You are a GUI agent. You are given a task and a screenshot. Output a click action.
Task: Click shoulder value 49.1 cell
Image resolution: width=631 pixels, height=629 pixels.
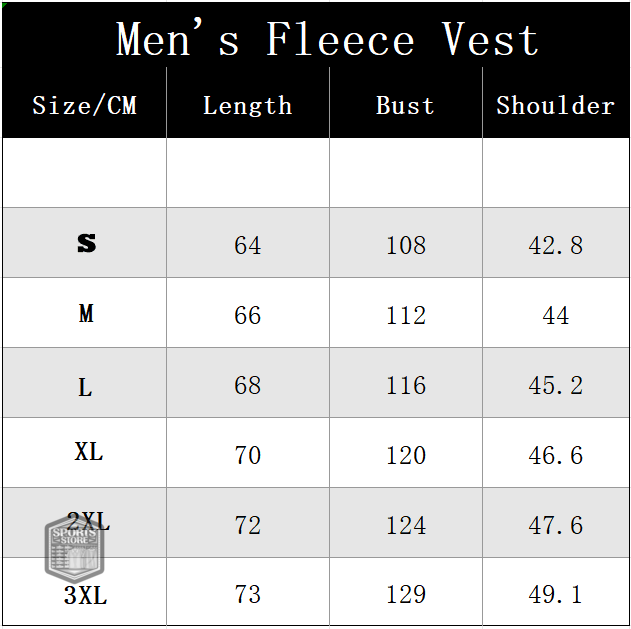coord(556,592)
